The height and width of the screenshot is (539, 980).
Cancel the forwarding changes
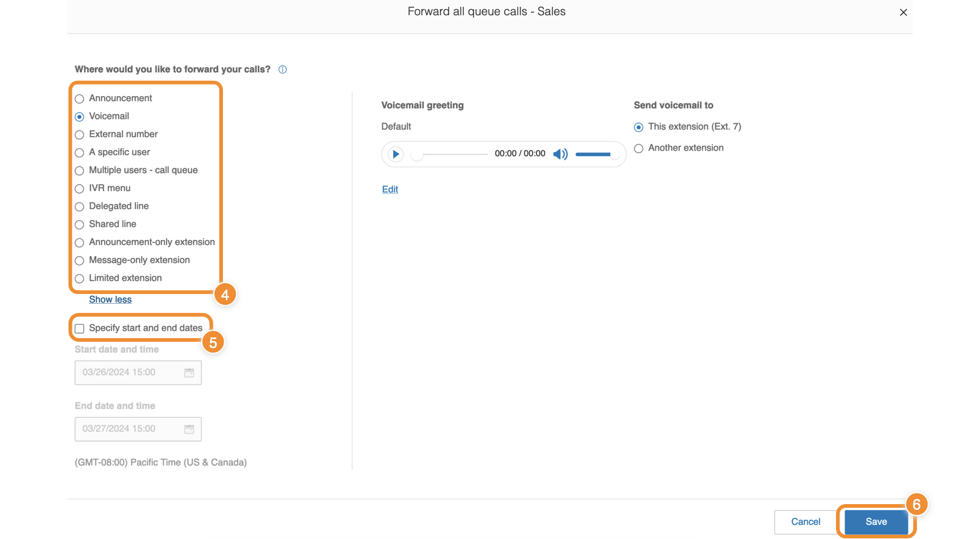(805, 522)
